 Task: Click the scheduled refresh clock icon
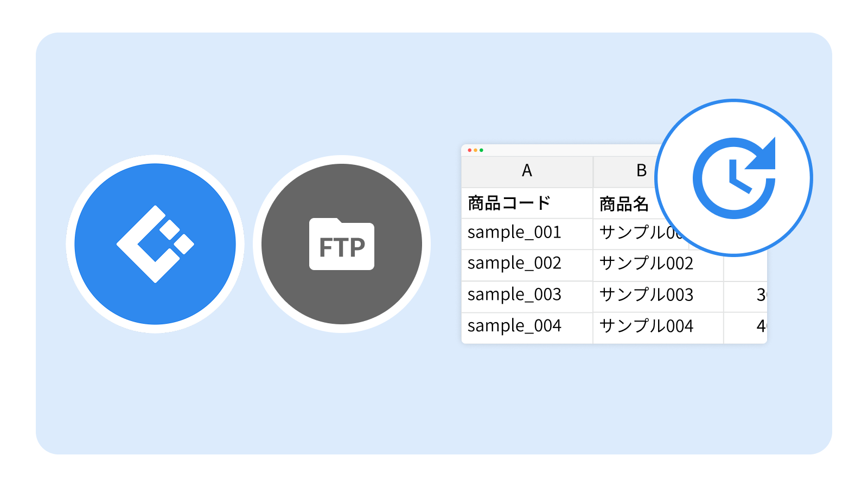[x=733, y=178]
